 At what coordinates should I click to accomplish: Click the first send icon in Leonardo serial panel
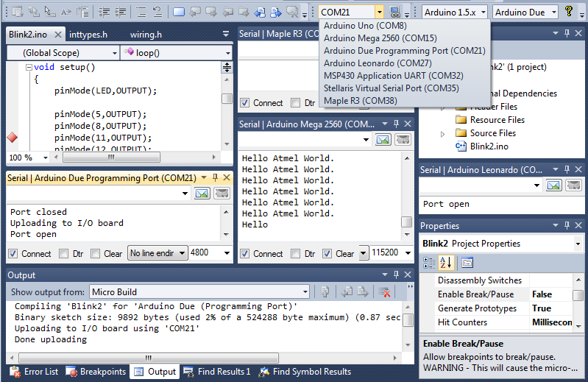(554, 185)
